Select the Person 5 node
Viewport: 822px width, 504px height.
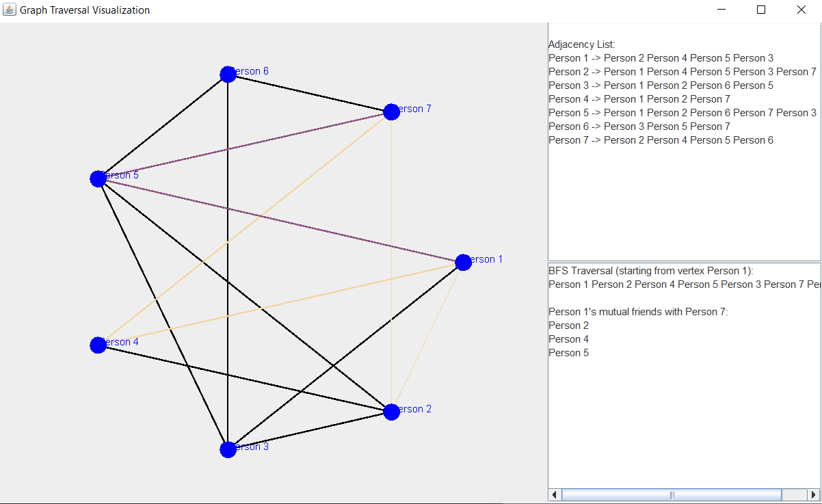98,178
